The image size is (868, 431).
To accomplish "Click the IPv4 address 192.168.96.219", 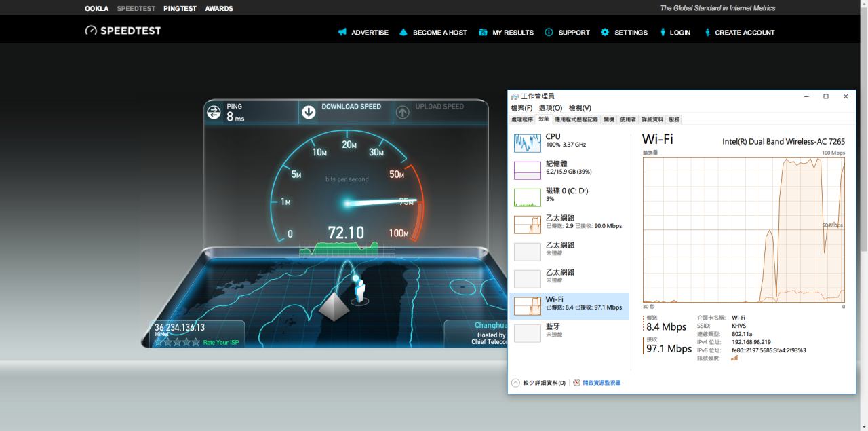I will click(x=751, y=342).
